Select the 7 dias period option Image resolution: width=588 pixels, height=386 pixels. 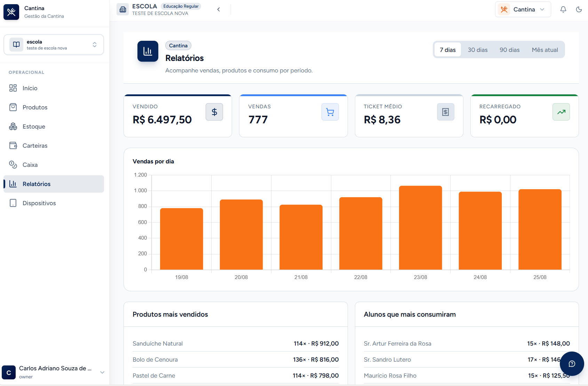447,50
